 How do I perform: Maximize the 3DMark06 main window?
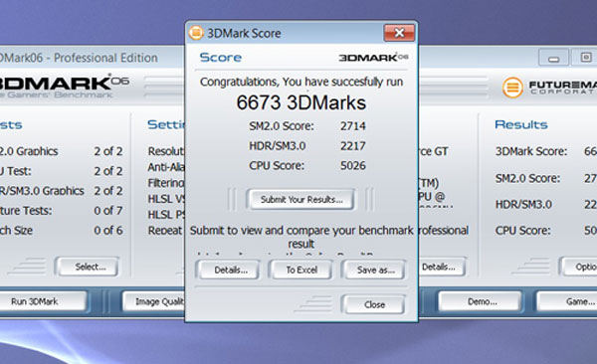tap(585, 58)
